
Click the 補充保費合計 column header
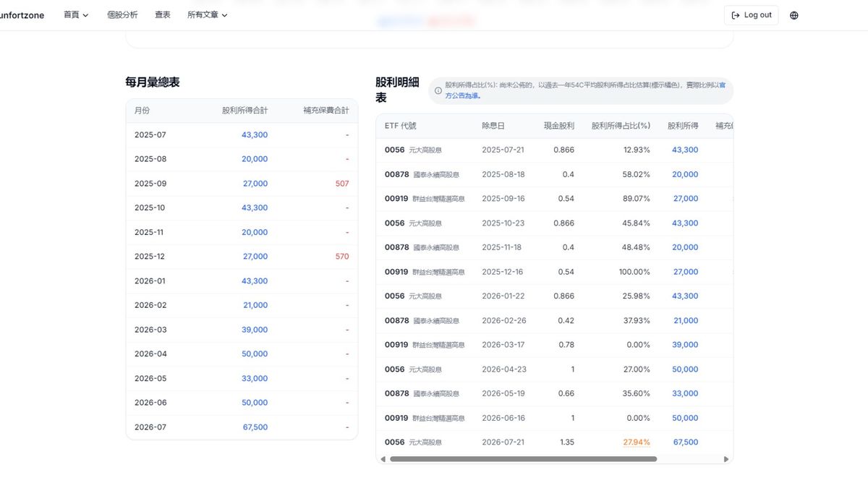326,111
